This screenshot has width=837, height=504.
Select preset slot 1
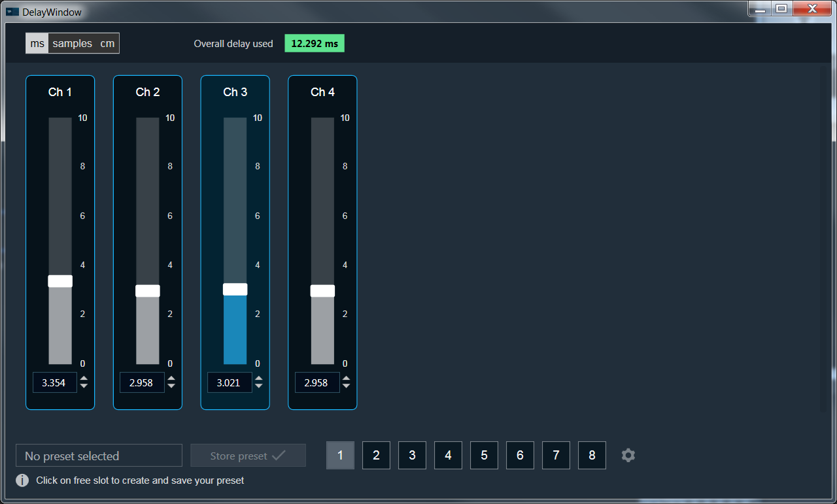click(340, 455)
